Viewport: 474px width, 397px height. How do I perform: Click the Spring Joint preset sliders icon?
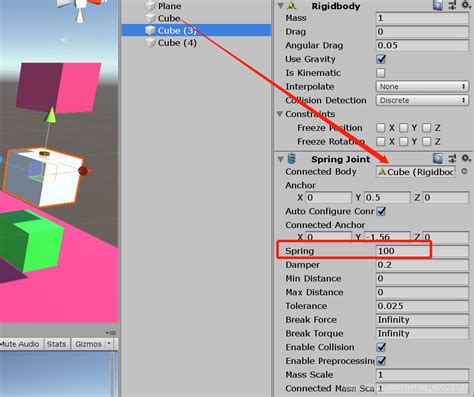pos(452,159)
